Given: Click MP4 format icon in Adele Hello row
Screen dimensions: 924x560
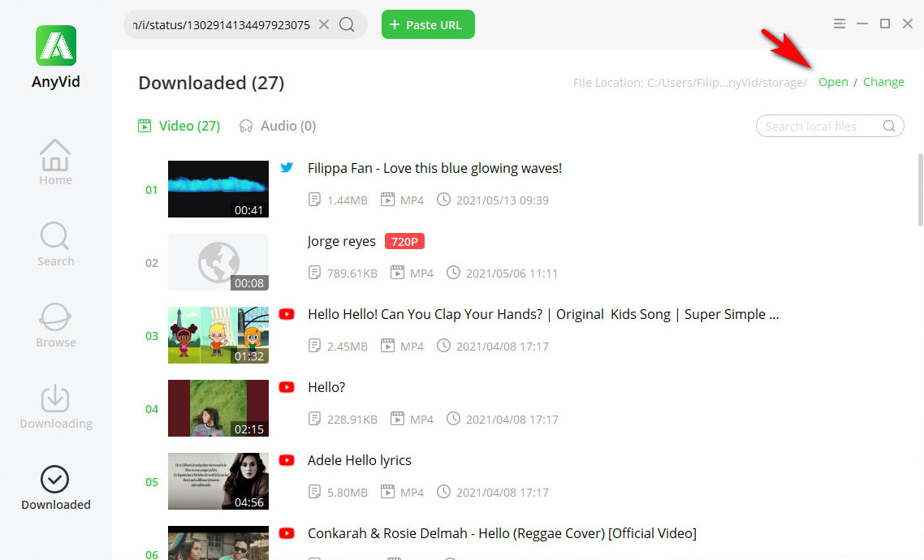Looking at the screenshot, I should pyautogui.click(x=387, y=492).
